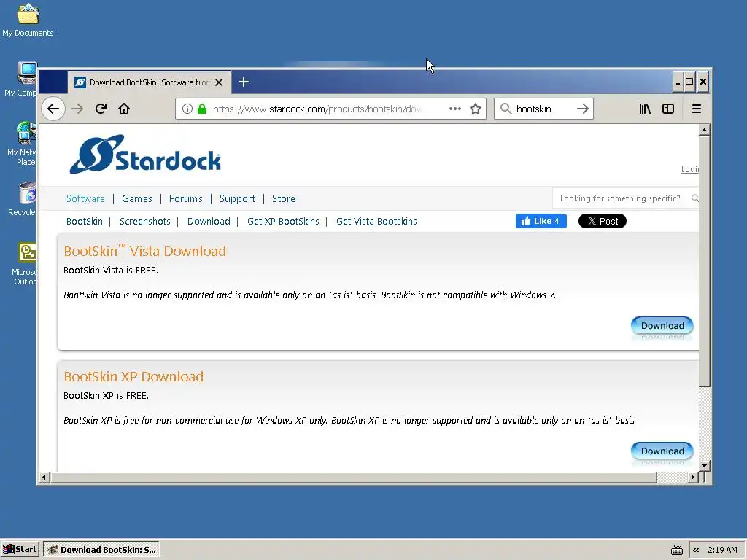Click the browser forward arrow
The height and width of the screenshot is (560, 747).
[x=77, y=109]
